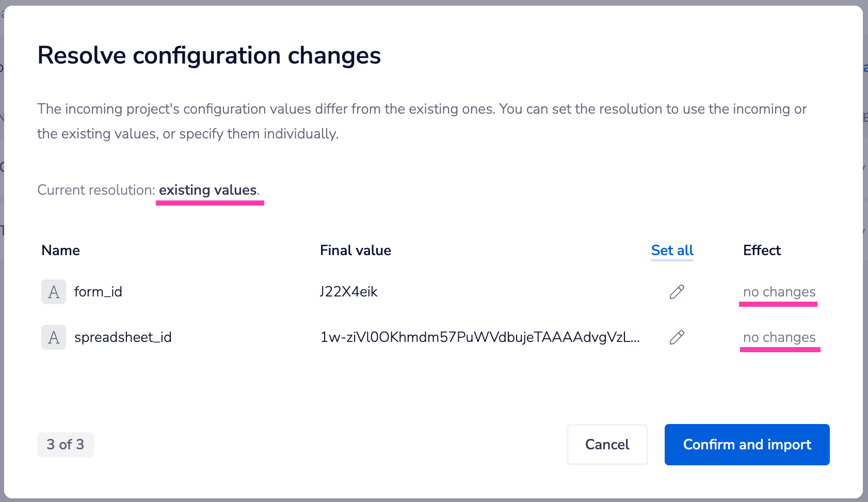Click the Final value column header
This screenshot has height=502, width=868.
(356, 250)
